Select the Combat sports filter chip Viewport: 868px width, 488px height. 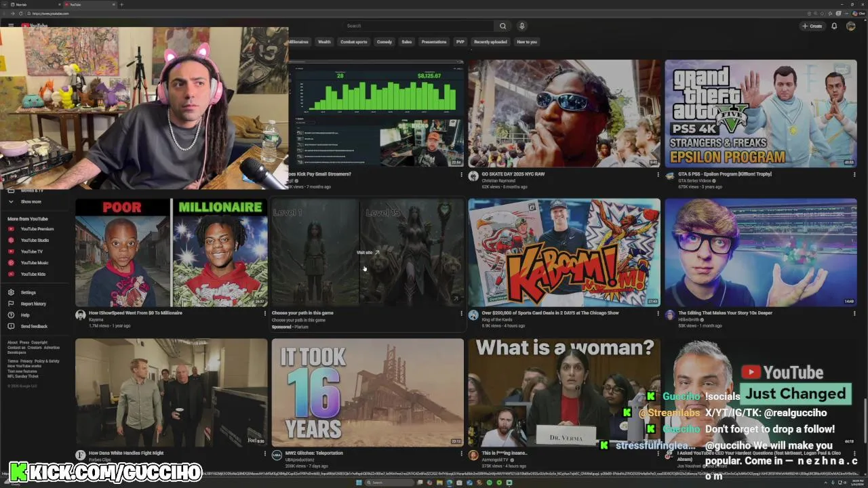tap(354, 42)
